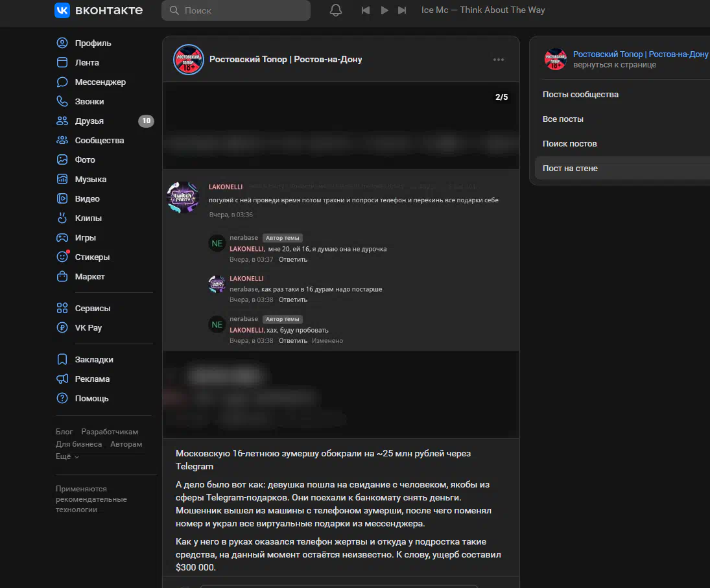Open Музыка icon in sidebar
Viewport: 710px width, 588px height.
click(62, 179)
